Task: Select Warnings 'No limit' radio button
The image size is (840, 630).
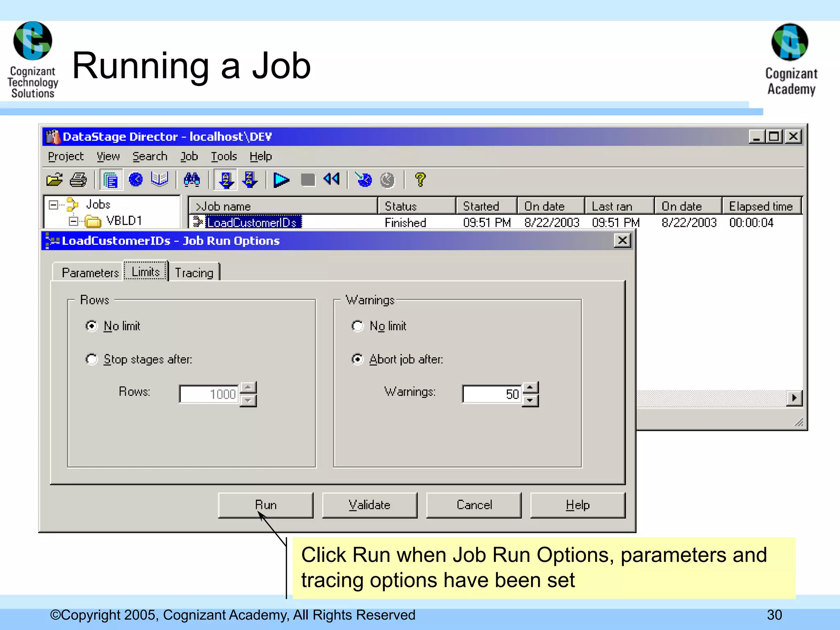Action: (358, 326)
